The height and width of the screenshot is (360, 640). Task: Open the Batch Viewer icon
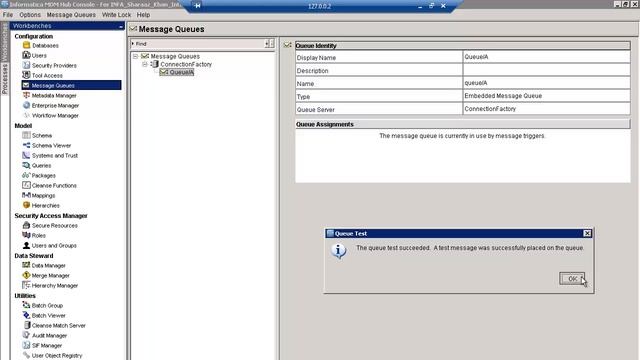[27, 315]
